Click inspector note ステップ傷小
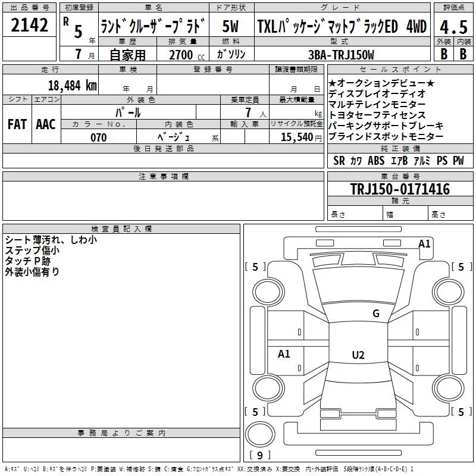This screenshot has width=476, height=476. [32, 250]
